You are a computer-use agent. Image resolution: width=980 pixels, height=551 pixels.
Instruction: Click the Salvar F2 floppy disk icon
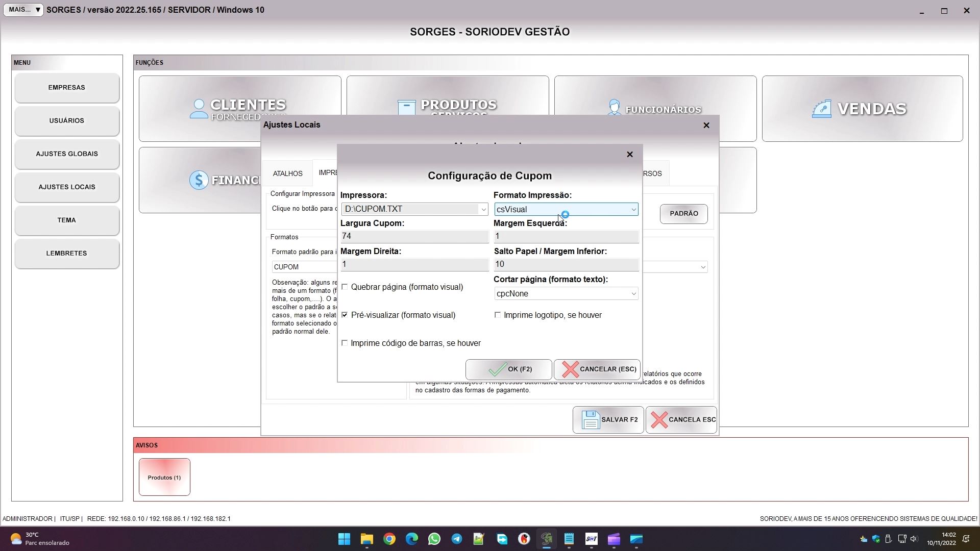pyautogui.click(x=591, y=420)
